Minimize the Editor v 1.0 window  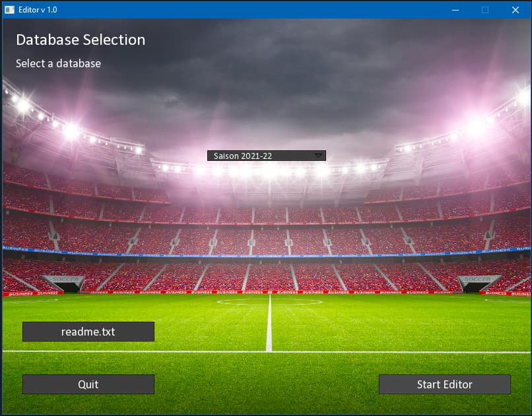(455, 10)
